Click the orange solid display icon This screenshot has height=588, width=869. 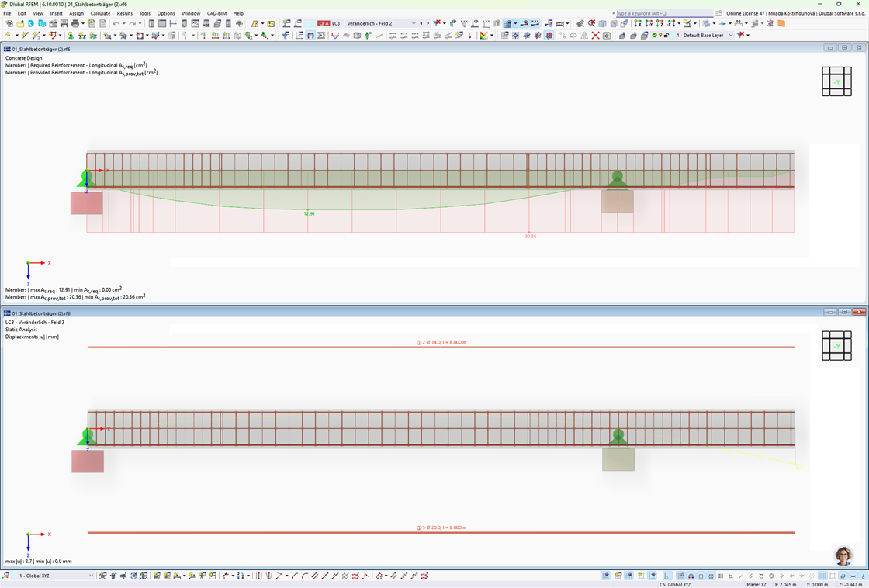tap(781, 23)
